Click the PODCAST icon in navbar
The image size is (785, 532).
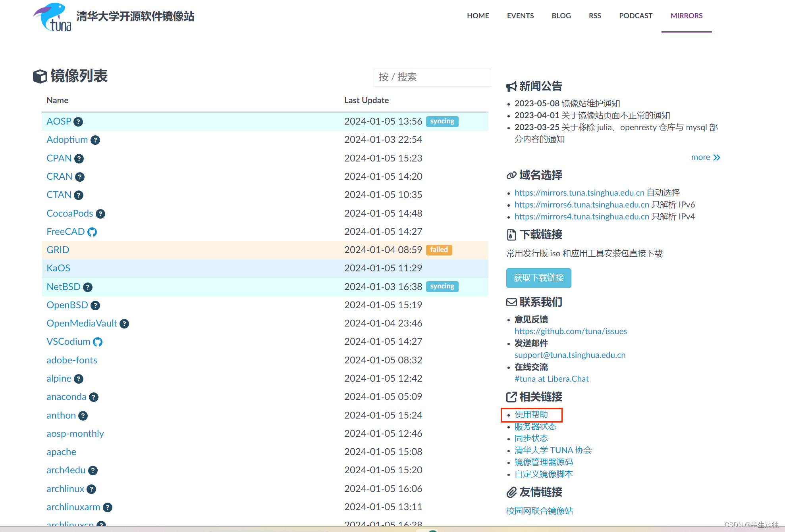[x=635, y=15]
